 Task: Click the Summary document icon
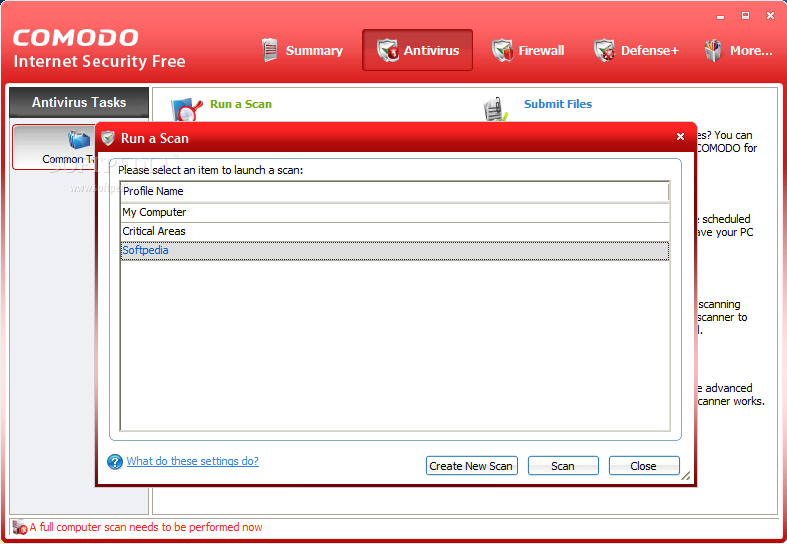270,50
